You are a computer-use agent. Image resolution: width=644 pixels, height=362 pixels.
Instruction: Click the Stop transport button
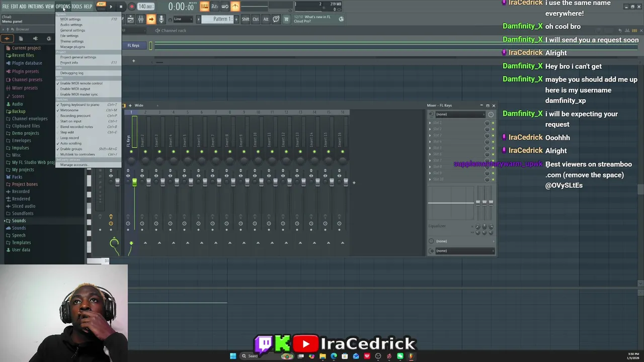(121, 7)
